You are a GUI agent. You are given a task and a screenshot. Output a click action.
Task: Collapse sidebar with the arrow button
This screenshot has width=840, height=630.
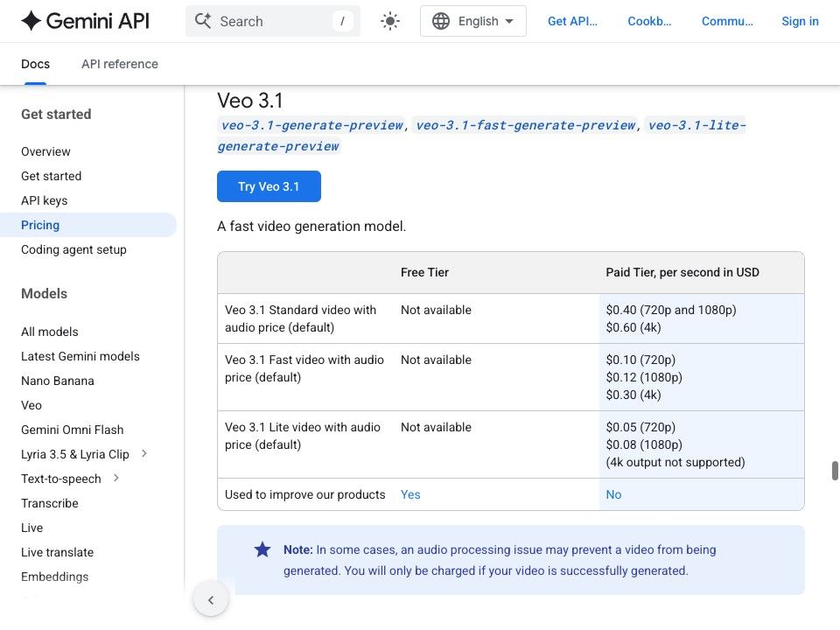(x=211, y=600)
